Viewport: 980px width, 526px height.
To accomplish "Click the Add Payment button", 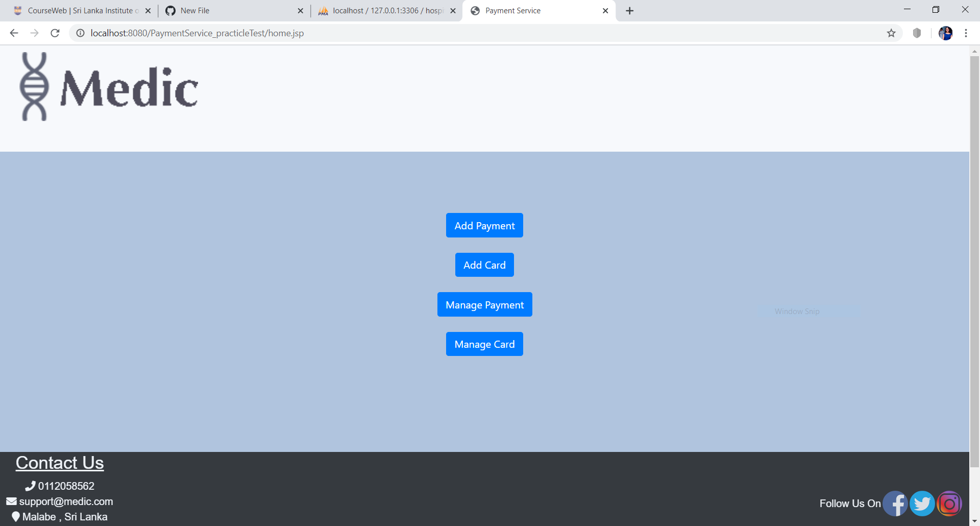I will click(x=484, y=225).
